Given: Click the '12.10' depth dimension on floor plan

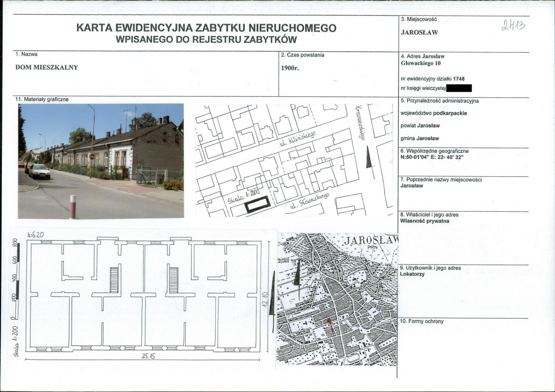Looking at the screenshot, I should (x=266, y=299).
